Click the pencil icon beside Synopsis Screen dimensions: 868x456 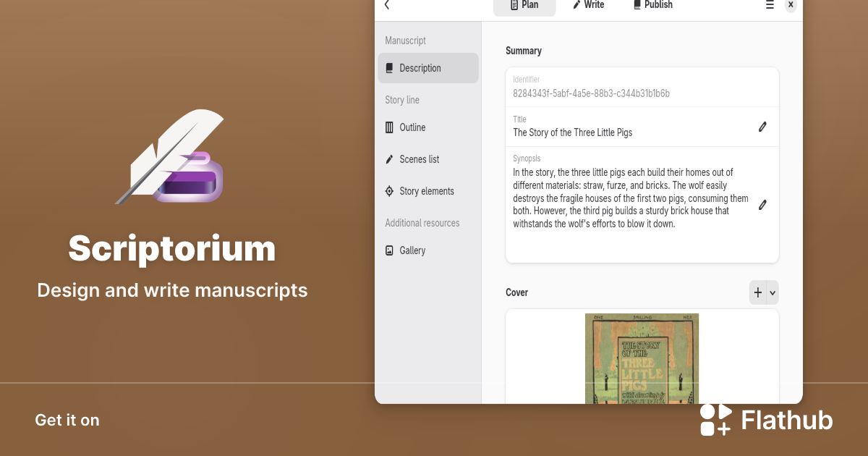762,205
